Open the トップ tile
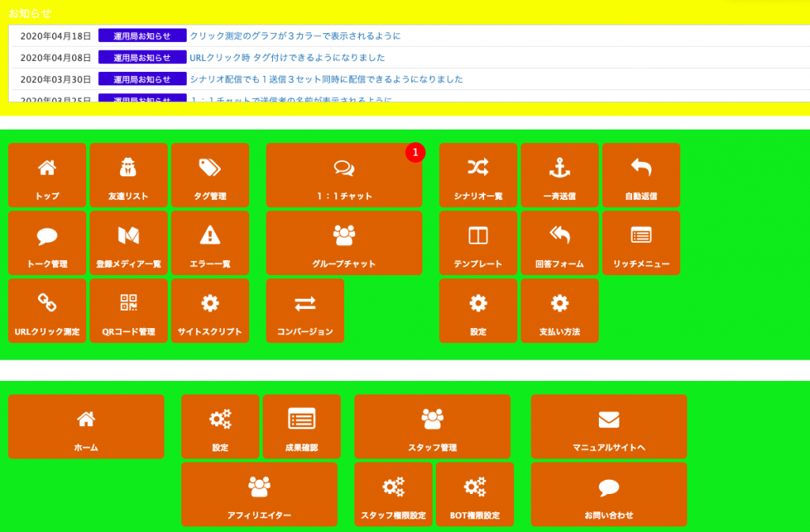Viewport: 810px width, 532px height. pos(47,175)
